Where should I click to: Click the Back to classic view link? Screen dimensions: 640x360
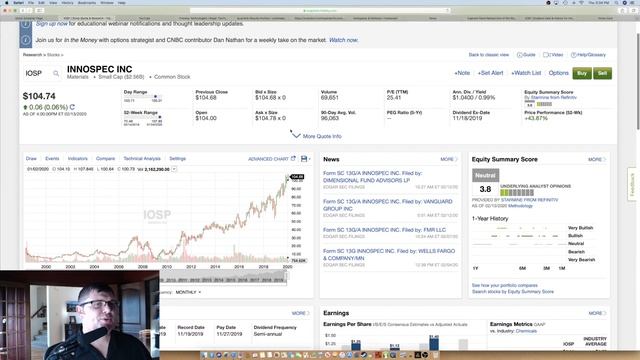pos(489,55)
